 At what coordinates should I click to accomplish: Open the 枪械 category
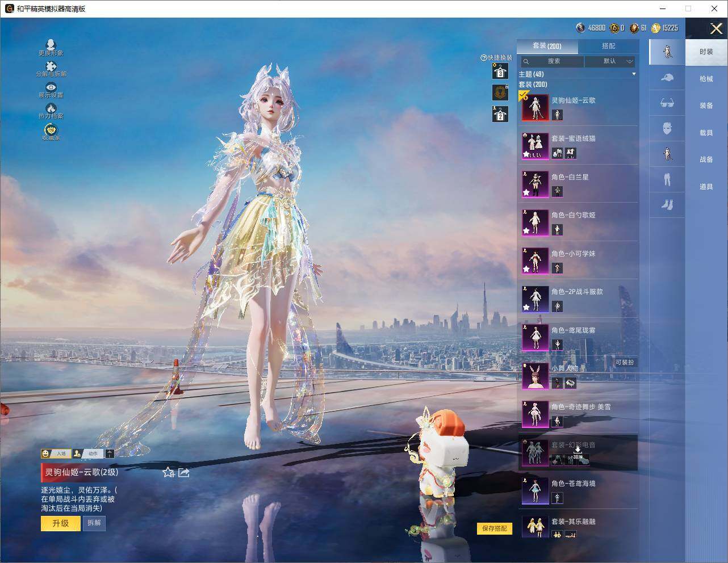pos(706,79)
